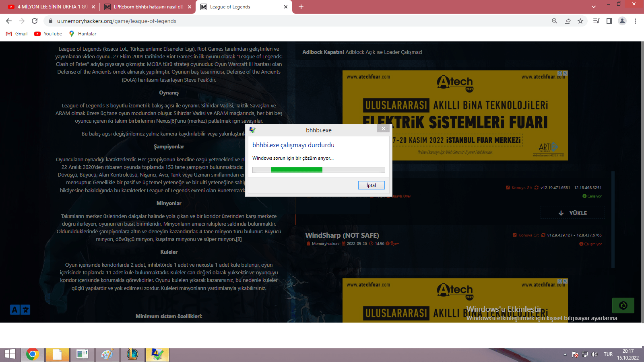644x362 pixels.
Task: Click the translate icon at bottom left
Action: (x=20, y=310)
